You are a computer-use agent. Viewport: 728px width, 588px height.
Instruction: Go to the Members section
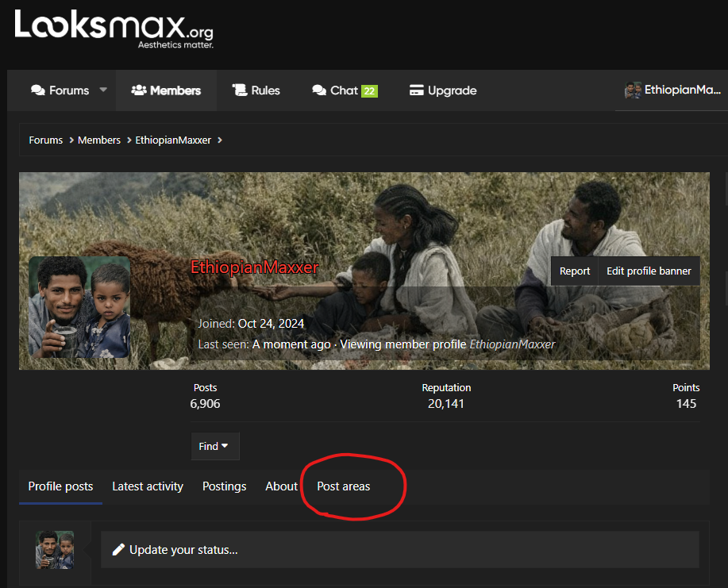click(x=166, y=90)
